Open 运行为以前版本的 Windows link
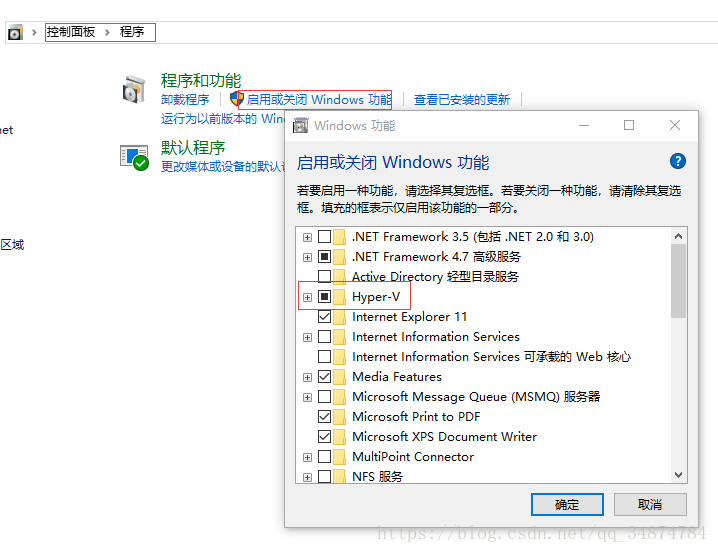The width and height of the screenshot is (718, 553). point(223,119)
